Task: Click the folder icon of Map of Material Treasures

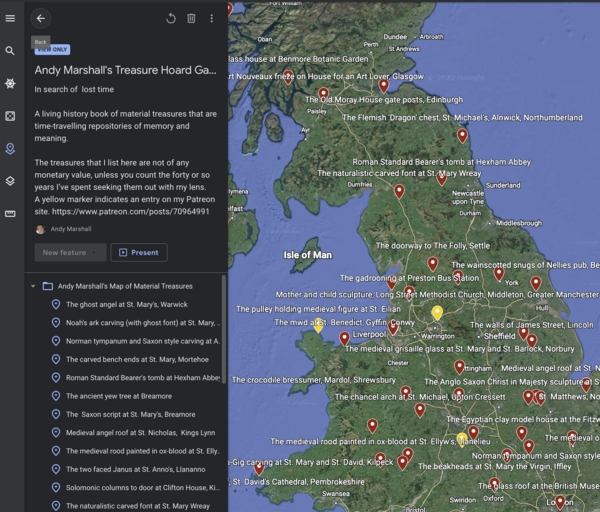Action: point(48,286)
